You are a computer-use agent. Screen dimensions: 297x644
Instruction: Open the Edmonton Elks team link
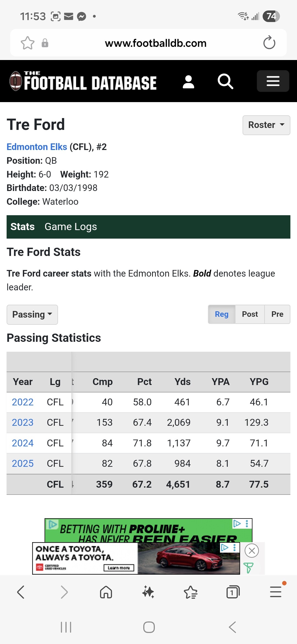point(37,147)
